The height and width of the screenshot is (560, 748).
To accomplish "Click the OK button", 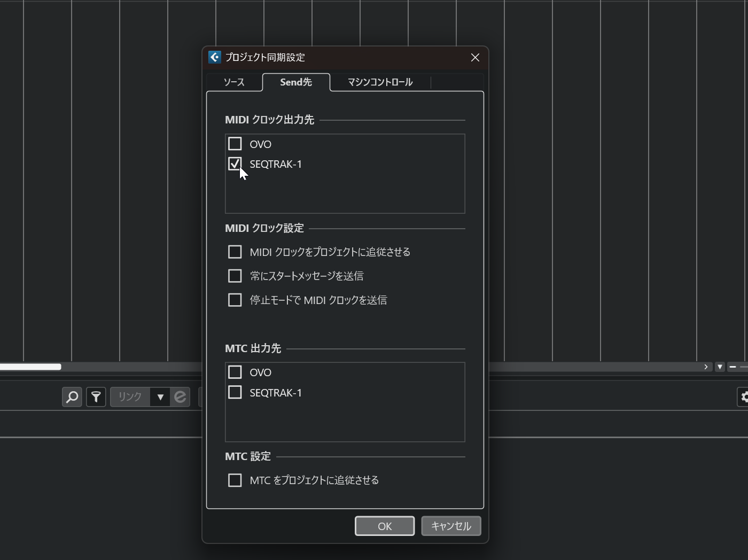I will 385,526.
